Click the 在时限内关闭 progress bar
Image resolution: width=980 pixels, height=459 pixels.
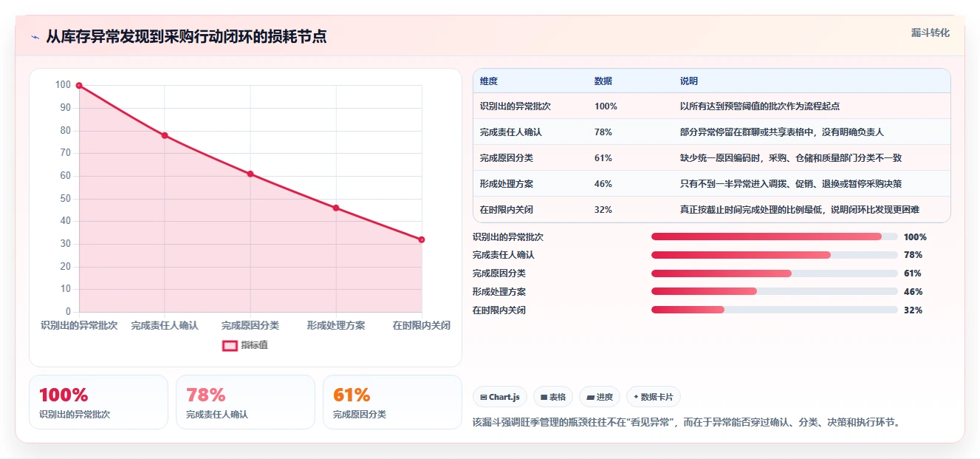(x=775, y=310)
